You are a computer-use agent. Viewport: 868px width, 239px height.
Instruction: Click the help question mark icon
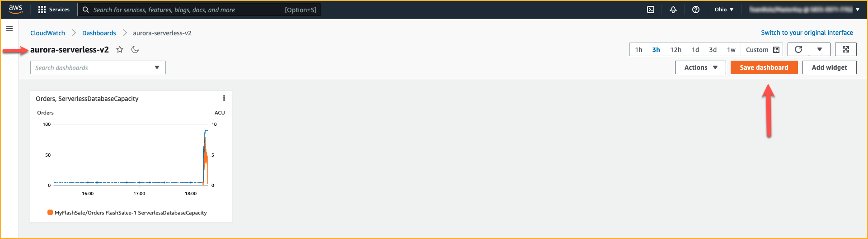pos(696,10)
